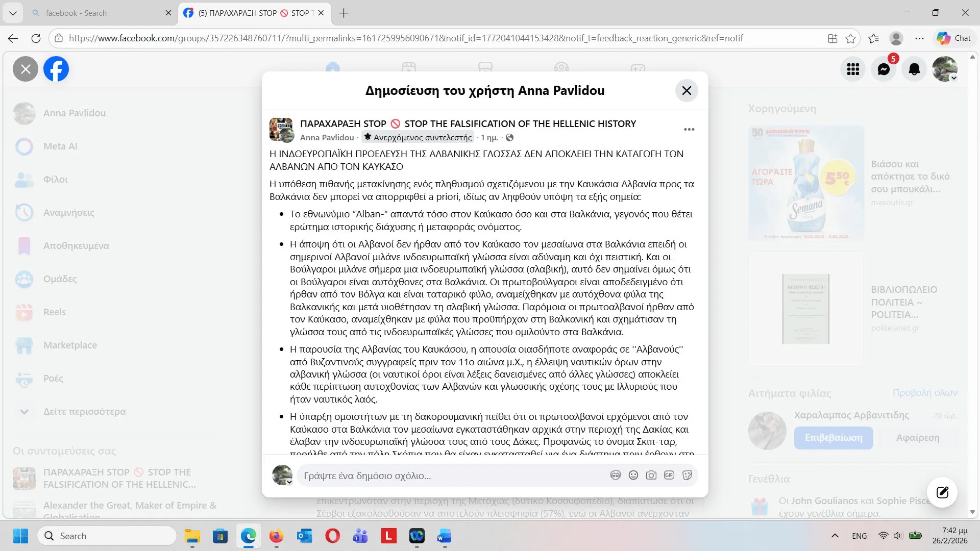Open the post options three-dot menu
The height and width of the screenshot is (551, 980).
[689, 130]
